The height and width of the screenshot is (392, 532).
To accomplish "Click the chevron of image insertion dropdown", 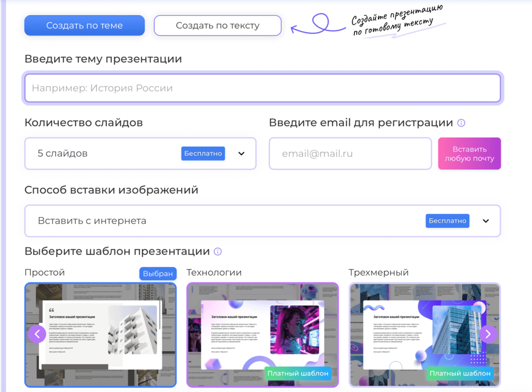I will (x=486, y=221).
